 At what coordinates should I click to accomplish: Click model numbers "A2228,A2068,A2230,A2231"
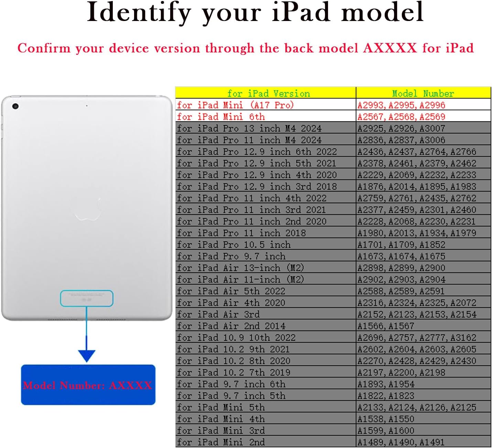417,222
